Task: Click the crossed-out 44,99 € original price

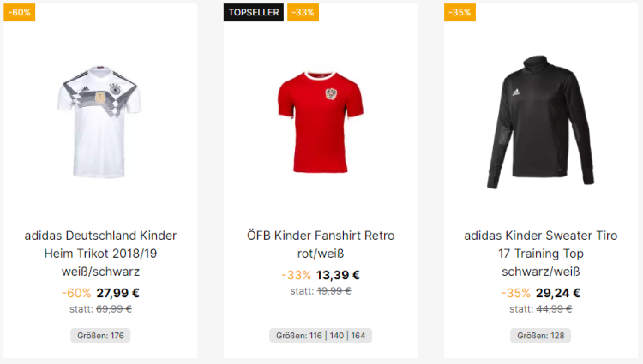Action: click(x=554, y=308)
